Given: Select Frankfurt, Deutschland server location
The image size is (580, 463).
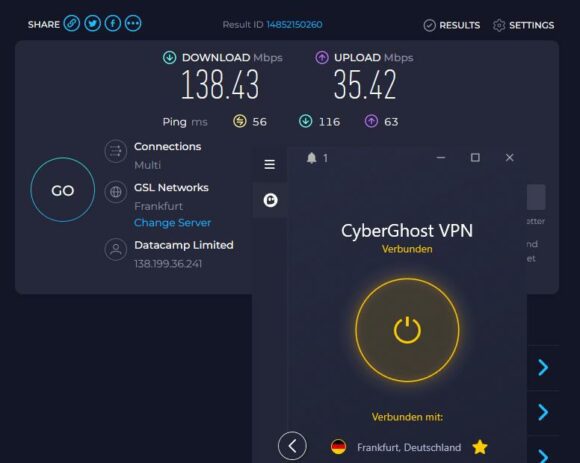Looking at the screenshot, I should pos(409,447).
